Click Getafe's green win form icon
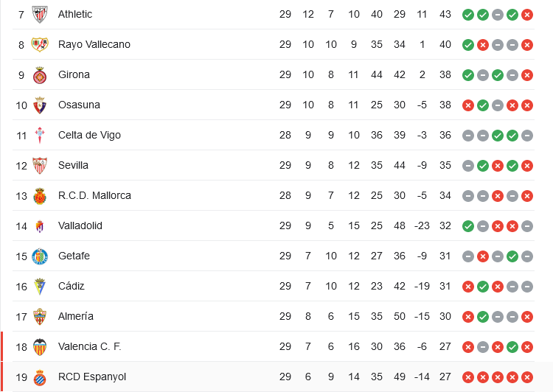553x392 pixels. pos(512,256)
